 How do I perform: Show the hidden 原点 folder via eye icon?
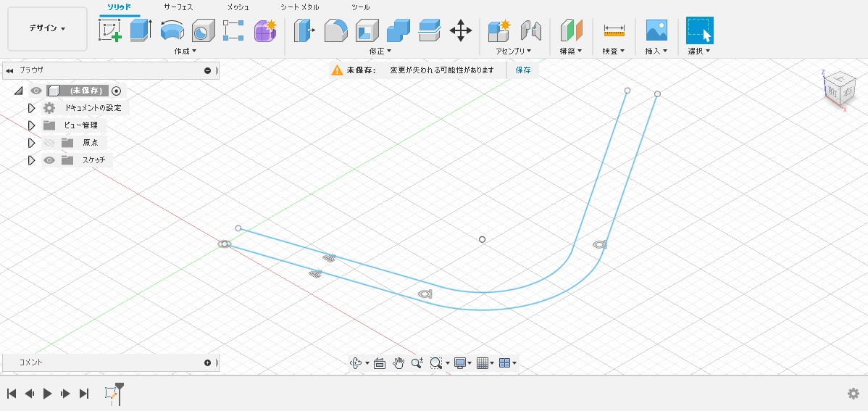point(49,143)
